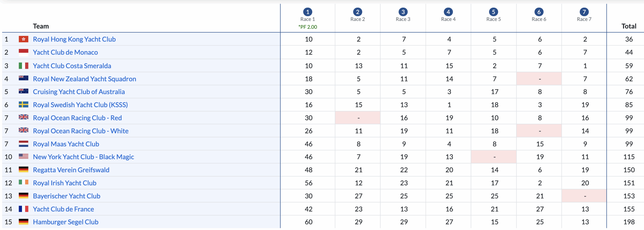
Task: Open Yacht Club de France link
Action: [x=63, y=209]
